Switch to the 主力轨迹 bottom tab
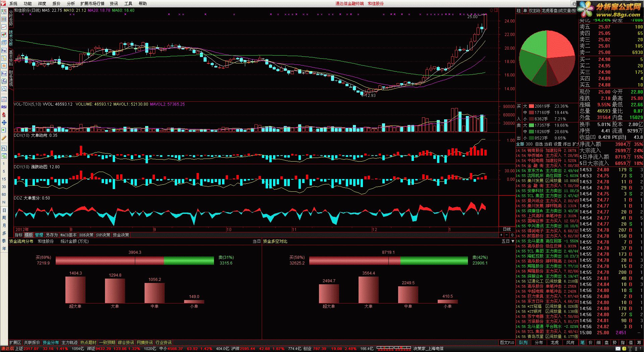 (x=70, y=343)
